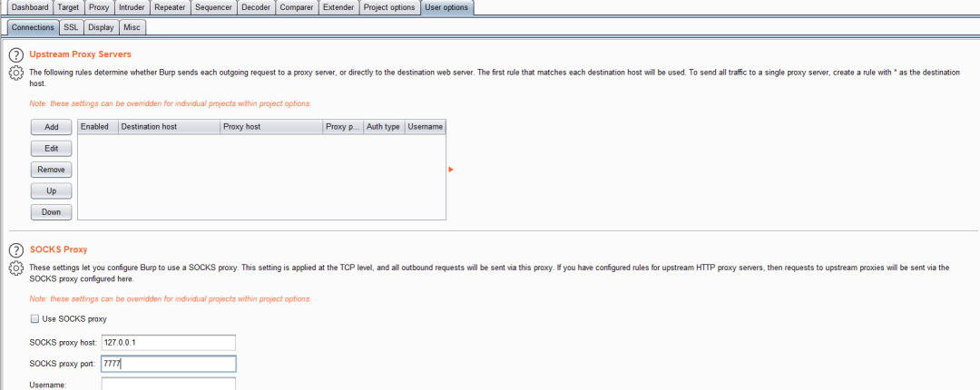Open the Misc sub-tab
Viewport: 980px width, 390px height.
tap(132, 27)
